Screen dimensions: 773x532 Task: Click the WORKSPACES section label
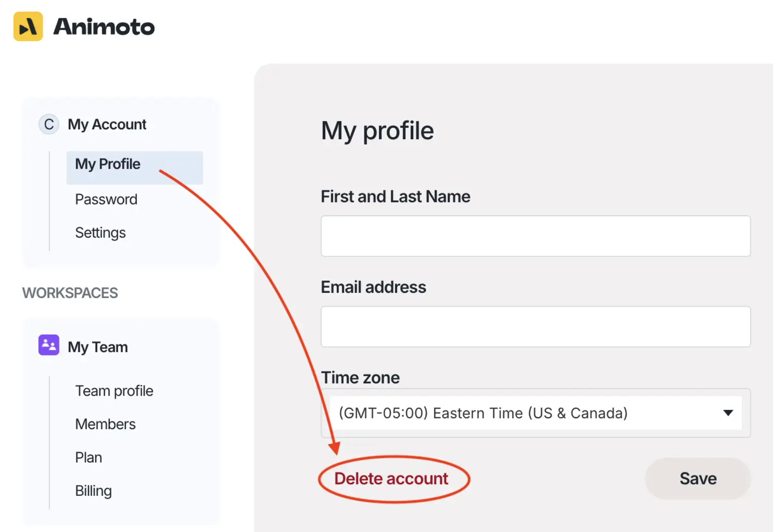[70, 293]
